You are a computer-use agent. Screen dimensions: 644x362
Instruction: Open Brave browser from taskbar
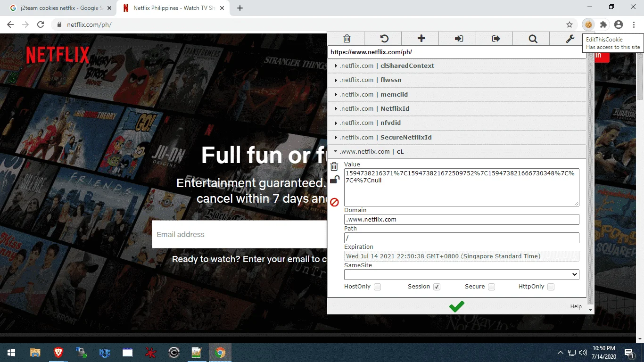pyautogui.click(x=58, y=353)
